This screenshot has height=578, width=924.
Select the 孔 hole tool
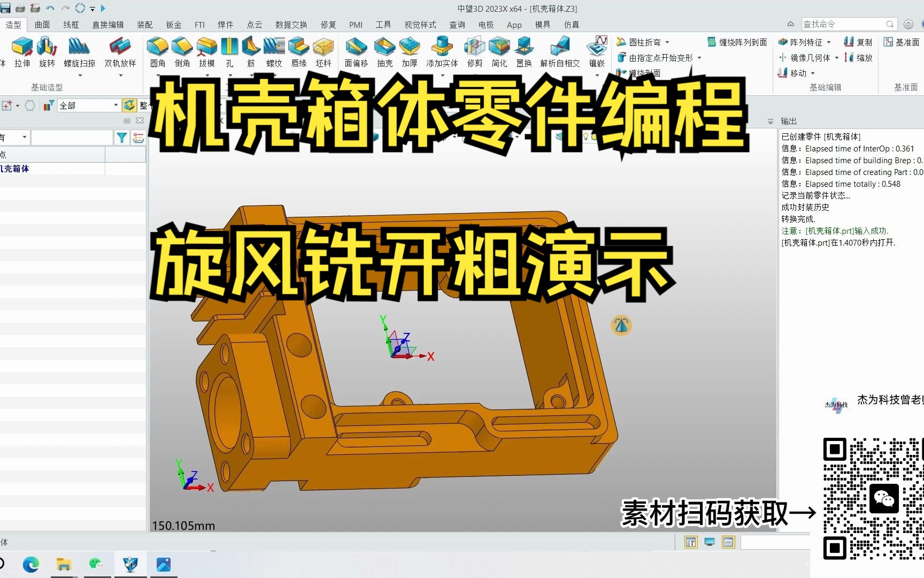pos(229,52)
